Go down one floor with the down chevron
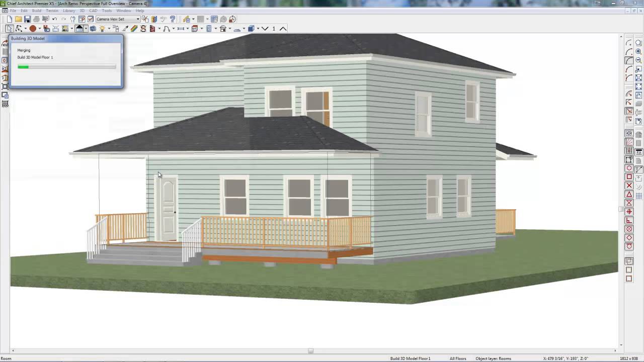 265,29
